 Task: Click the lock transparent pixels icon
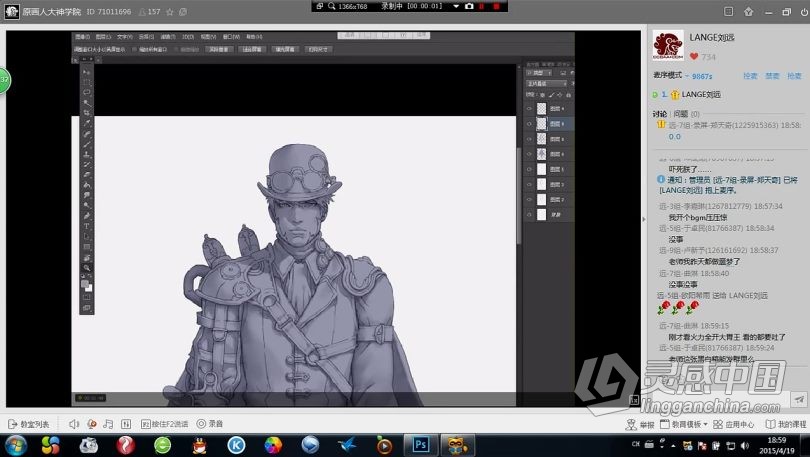click(542, 95)
